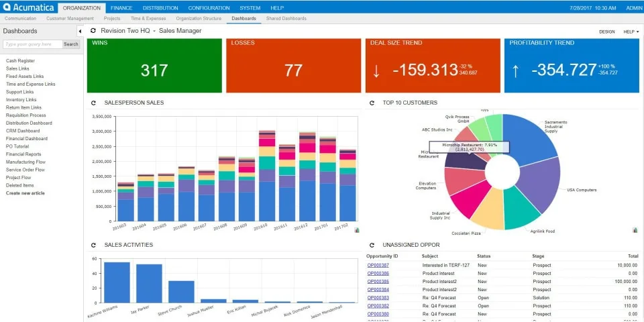Viewport: 644px width, 322px height.
Task: Switch to the Shared Dashboards tab
Action: pyautogui.click(x=286, y=19)
